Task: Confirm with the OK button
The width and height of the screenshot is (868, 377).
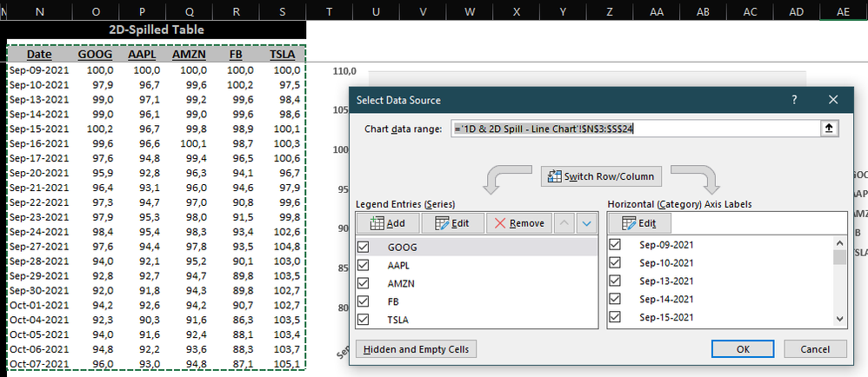Action: point(743,349)
